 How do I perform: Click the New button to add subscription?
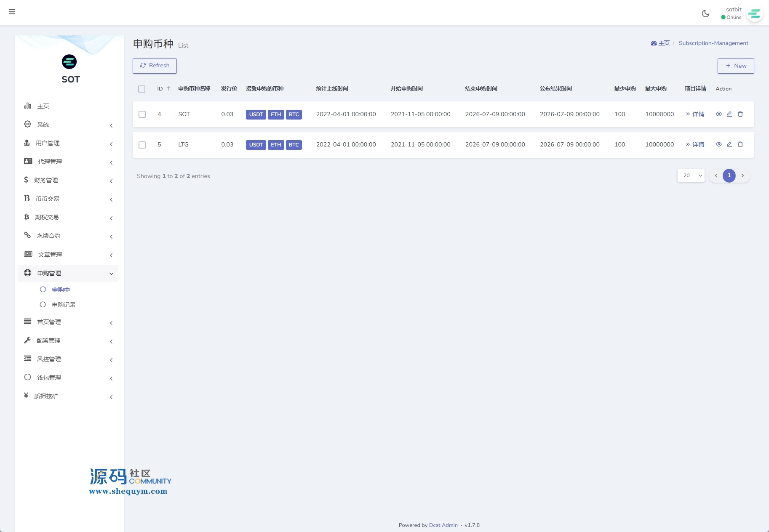tap(735, 66)
